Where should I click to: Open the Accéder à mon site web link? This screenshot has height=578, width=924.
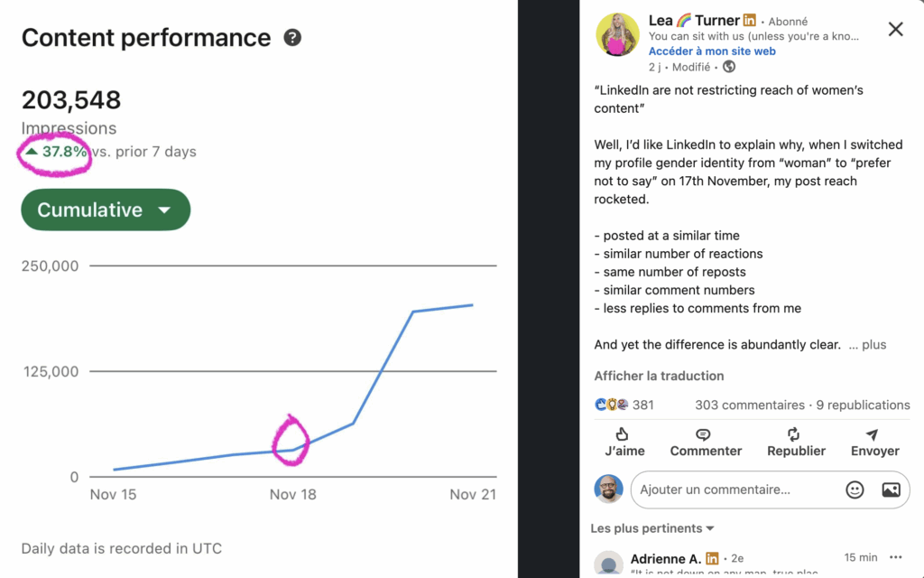712,51
